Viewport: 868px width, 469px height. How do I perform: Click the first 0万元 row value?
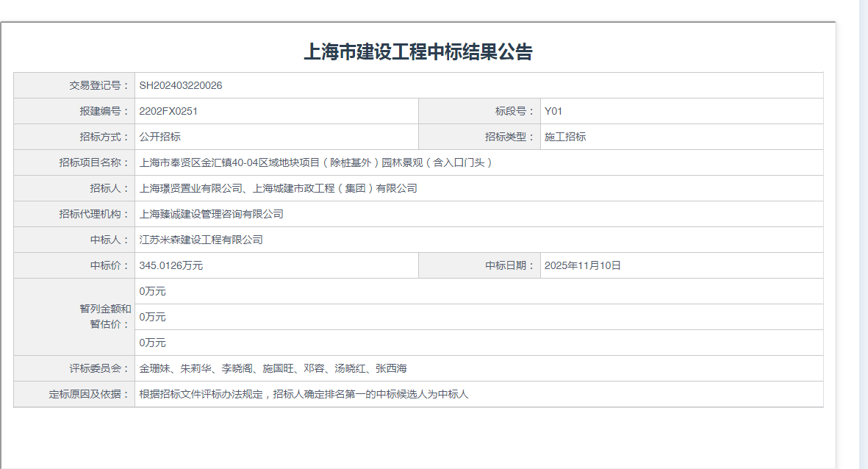[x=153, y=291]
